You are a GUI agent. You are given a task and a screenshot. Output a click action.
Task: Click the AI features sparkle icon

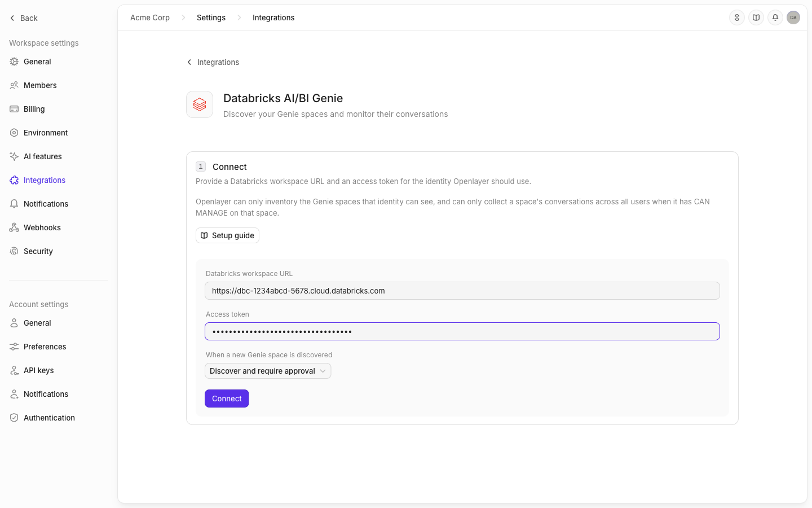point(14,156)
